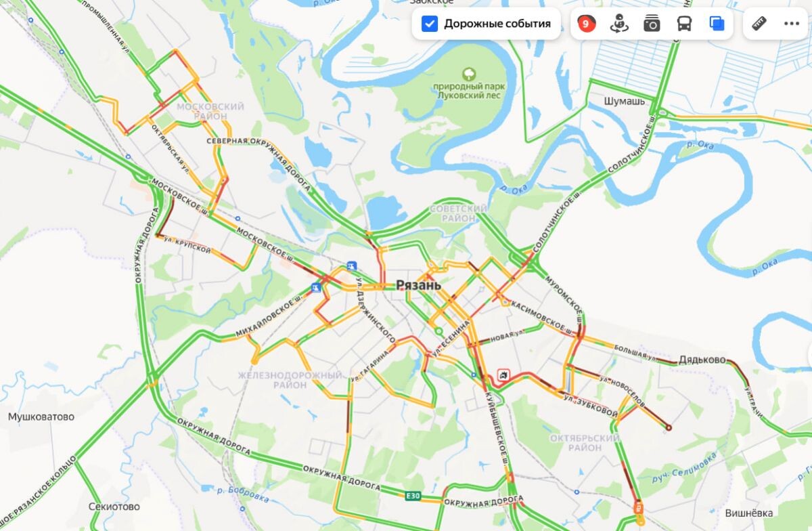Image resolution: width=812 pixels, height=531 pixels.
Task: Show public transport layer
Action: 684,24
